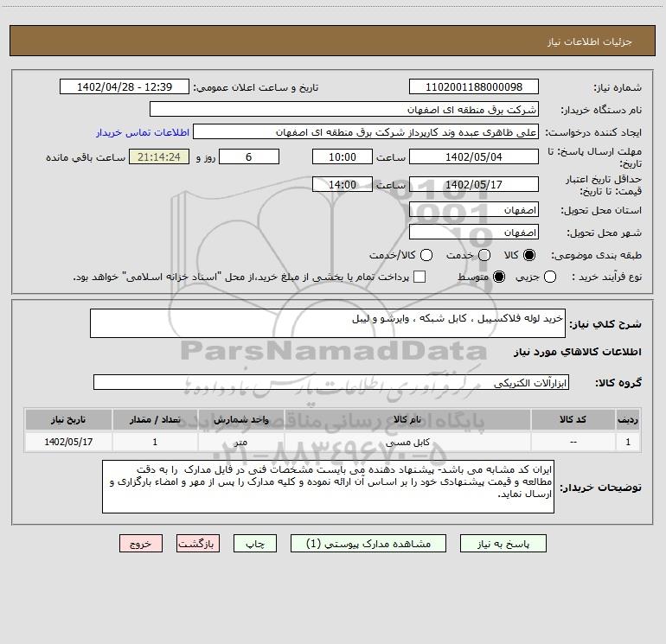Select the کالا radio button
Image resolution: width=666 pixels, height=644 pixels.
529,255
